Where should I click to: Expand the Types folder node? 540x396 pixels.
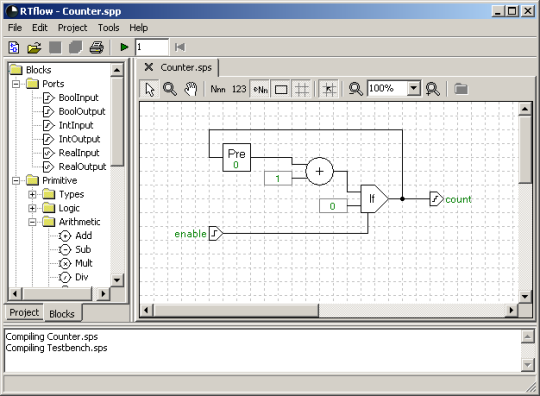32,194
